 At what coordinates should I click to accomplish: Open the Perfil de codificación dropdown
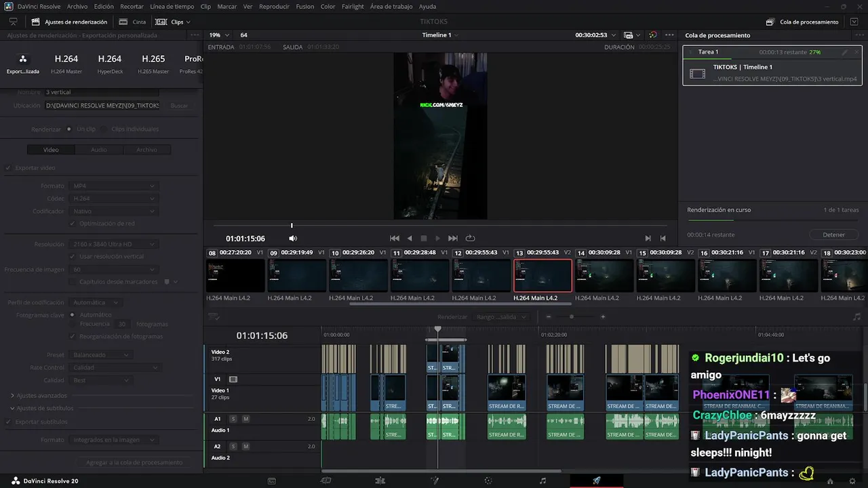(95, 302)
